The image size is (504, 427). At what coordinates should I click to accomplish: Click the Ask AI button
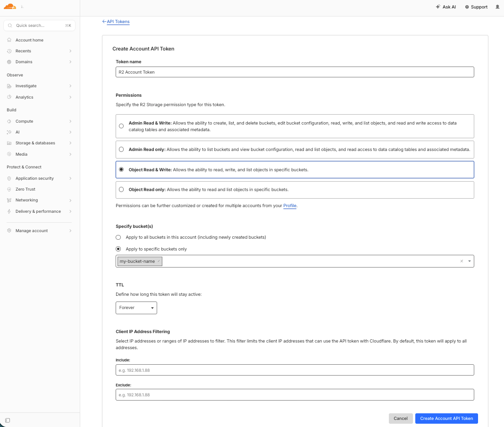(446, 7)
